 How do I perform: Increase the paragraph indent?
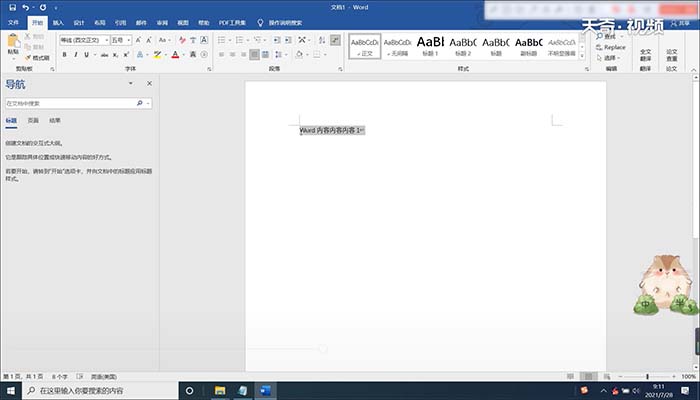(x=288, y=40)
